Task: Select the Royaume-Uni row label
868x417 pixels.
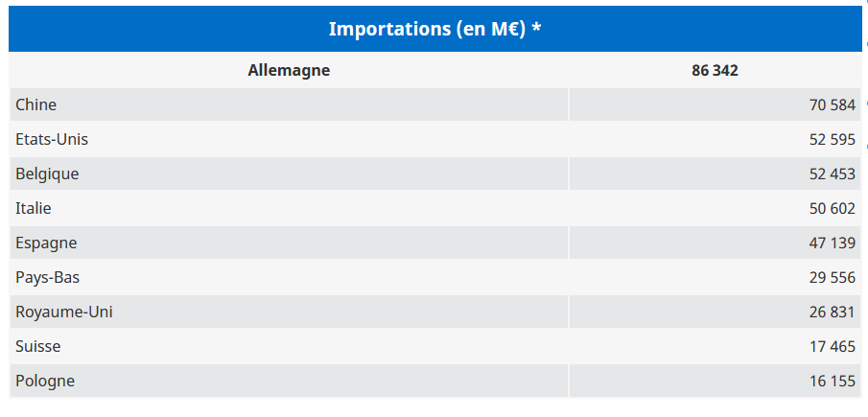Action: coord(64,312)
